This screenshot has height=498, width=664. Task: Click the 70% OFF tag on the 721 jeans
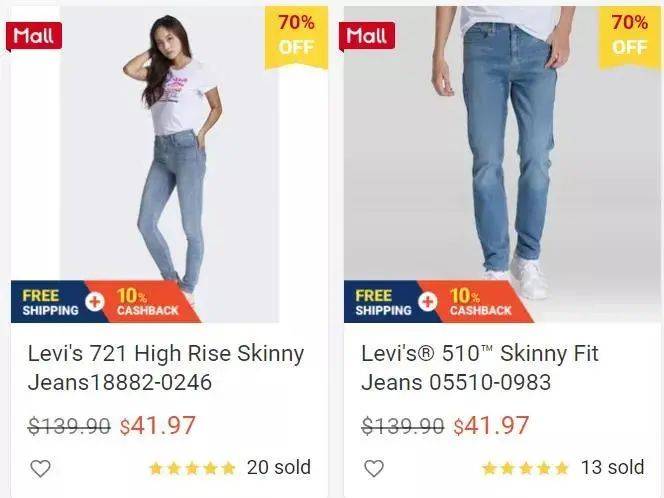tap(296, 37)
